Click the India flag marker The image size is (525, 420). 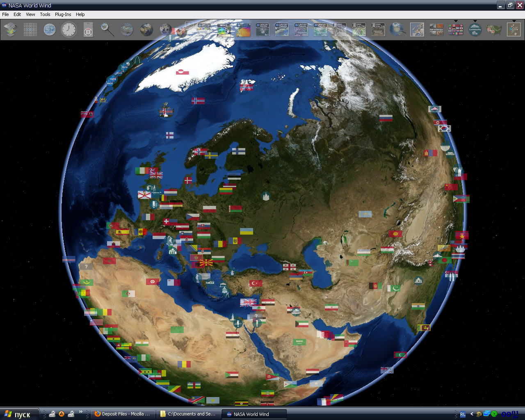[418, 306]
